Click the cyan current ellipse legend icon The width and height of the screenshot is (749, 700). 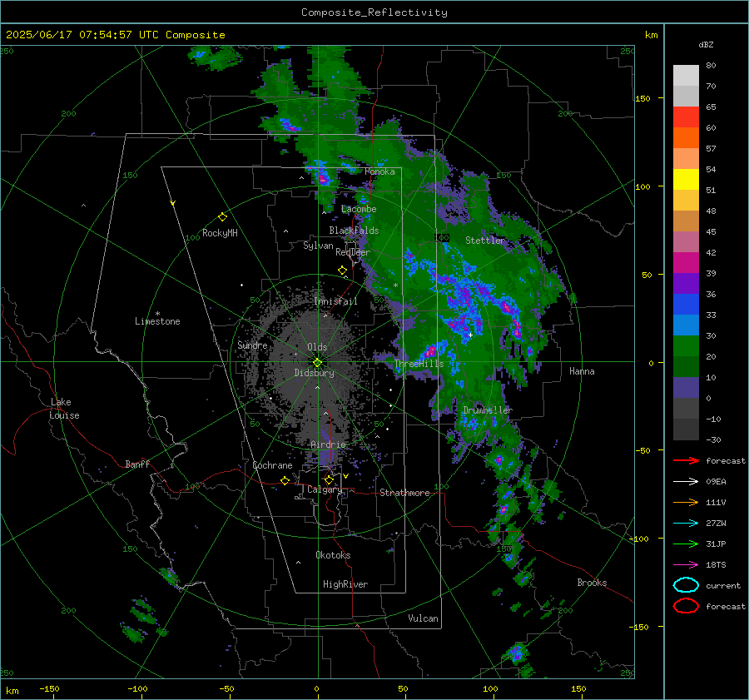click(686, 585)
